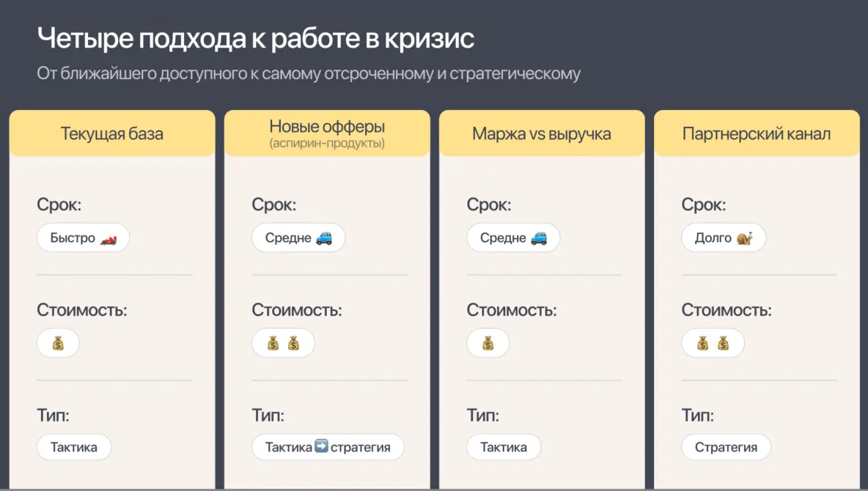Click the money bag in Текущая база card
This screenshot has height=491, width=868.
tap(58, 344)
